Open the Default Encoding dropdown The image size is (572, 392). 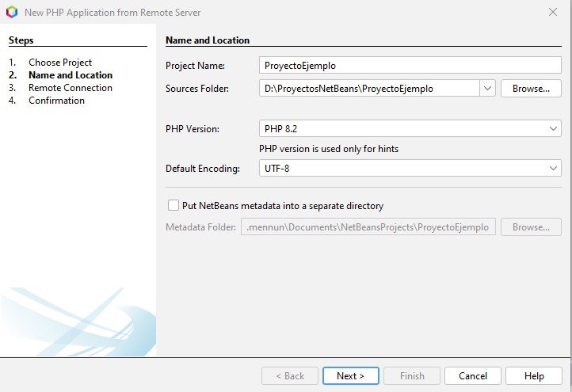pos(410,169)
